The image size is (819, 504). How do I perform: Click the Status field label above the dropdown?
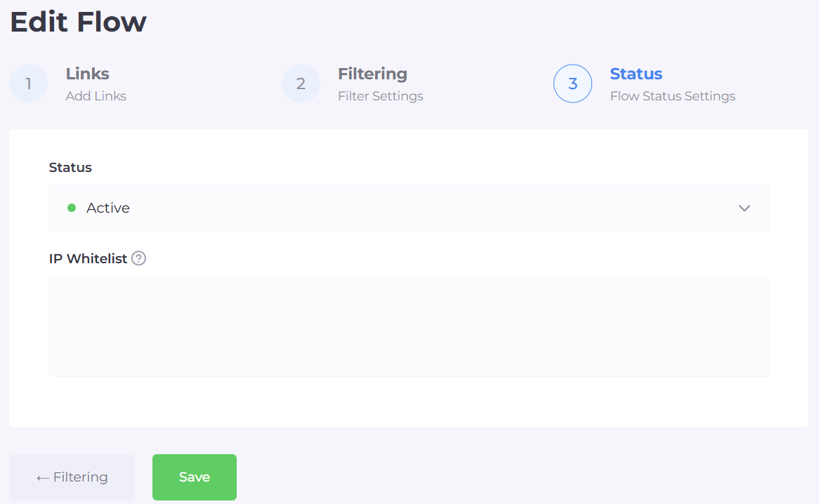click(70, 167)
